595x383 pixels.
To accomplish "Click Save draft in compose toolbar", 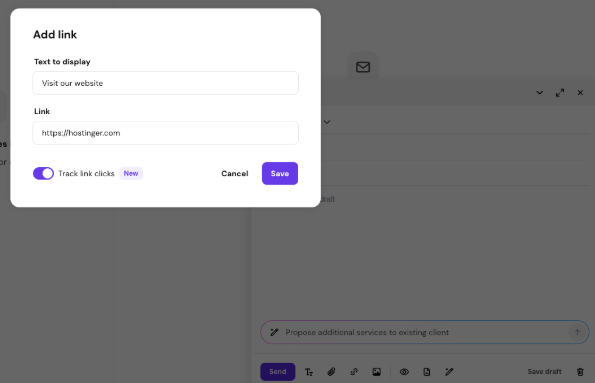I will click(x=544, y=372).
